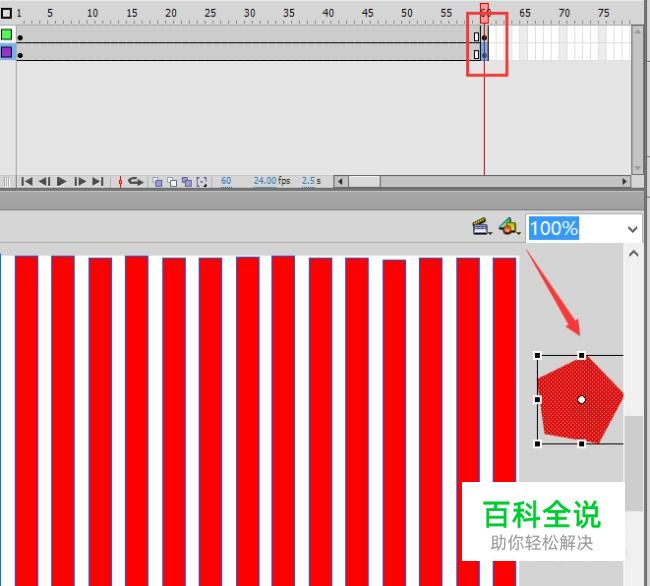The height and width of the screenshot is (586, 650).
Task: Go to the last frame button
Action: 98,182
